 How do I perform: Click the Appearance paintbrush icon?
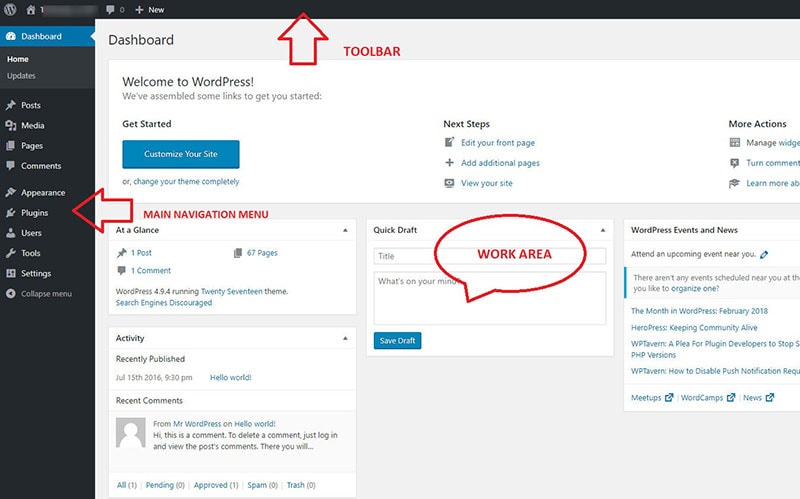[11, 192]
